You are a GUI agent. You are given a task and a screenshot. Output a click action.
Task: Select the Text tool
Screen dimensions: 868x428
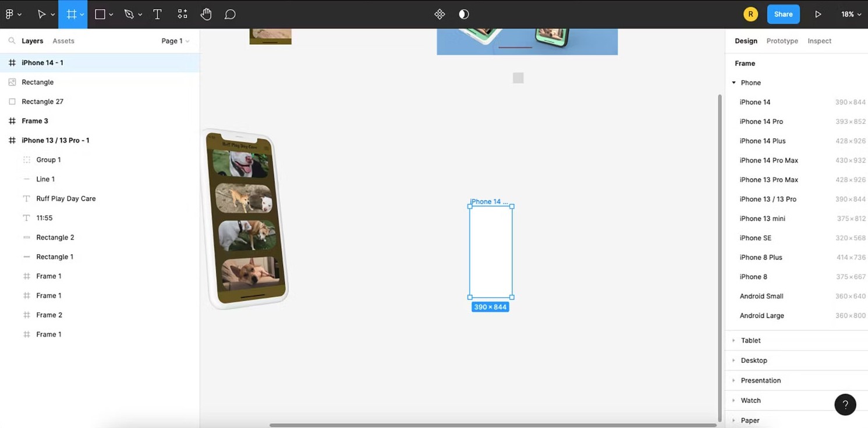pos(157,14)
